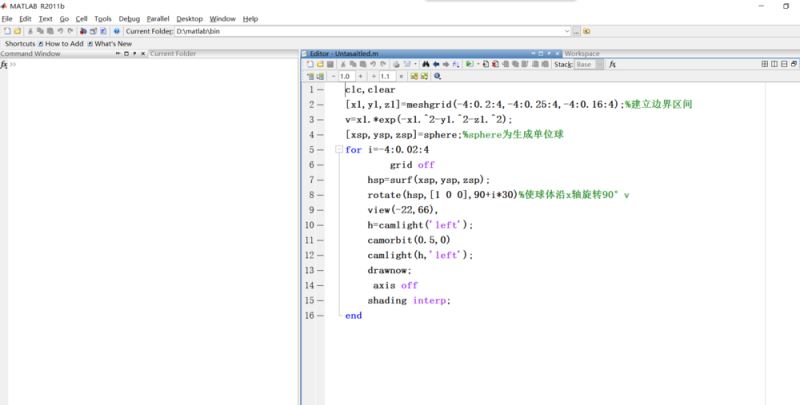Viewport: 800px width, 405px height.
Task: Divide value by 1.1 button
Action: point(374,76)
